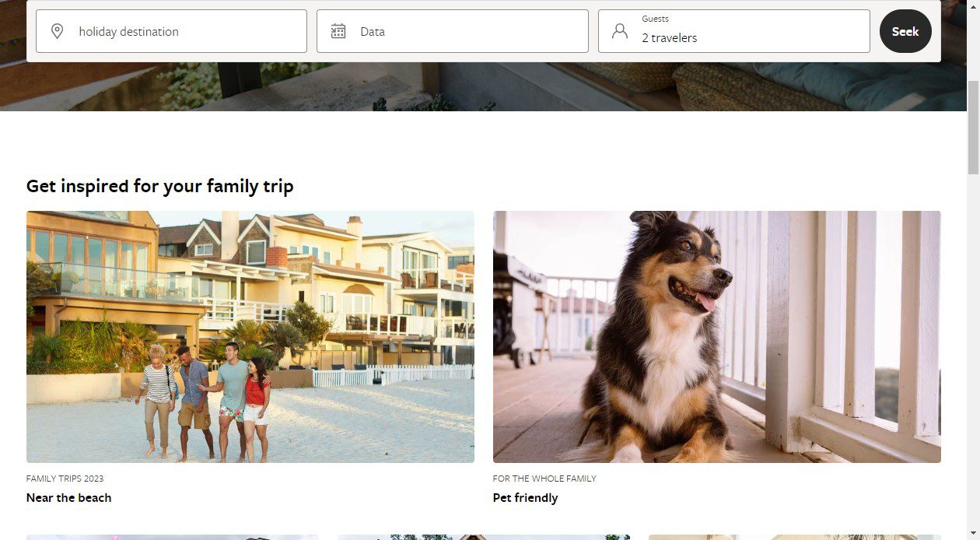Follow the Pet friendly link

[526, 498]
